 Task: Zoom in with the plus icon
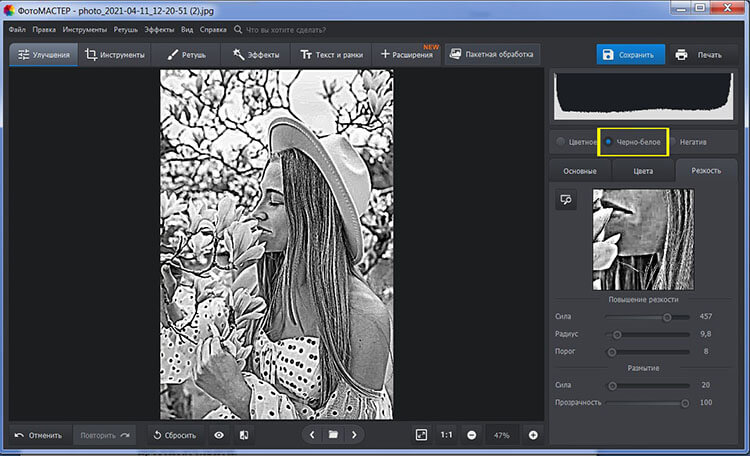(533, 435)
